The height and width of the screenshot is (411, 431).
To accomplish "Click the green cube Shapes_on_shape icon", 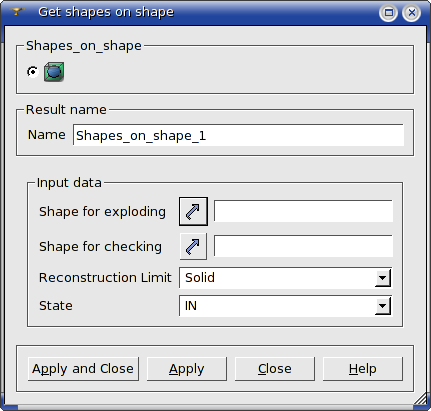I will point(54,72).
